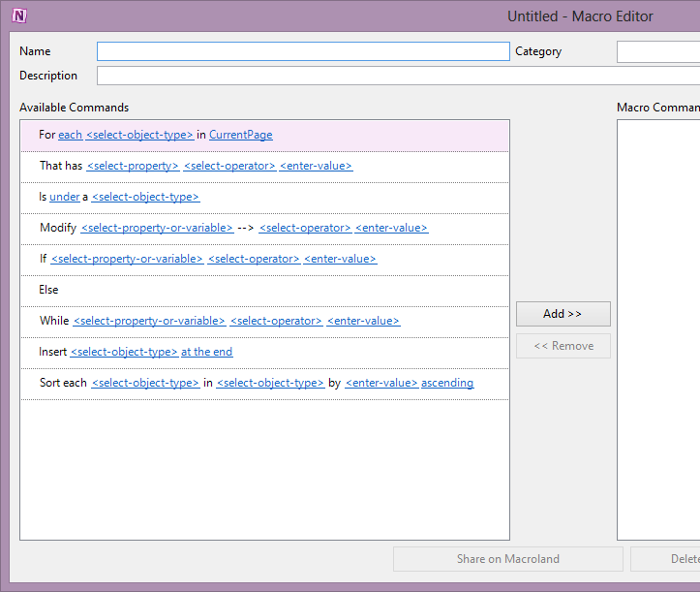This screenshot has height=592, width=700.
Task: Click enter-value link in Sort each command
Action: (x=380, y=383)
